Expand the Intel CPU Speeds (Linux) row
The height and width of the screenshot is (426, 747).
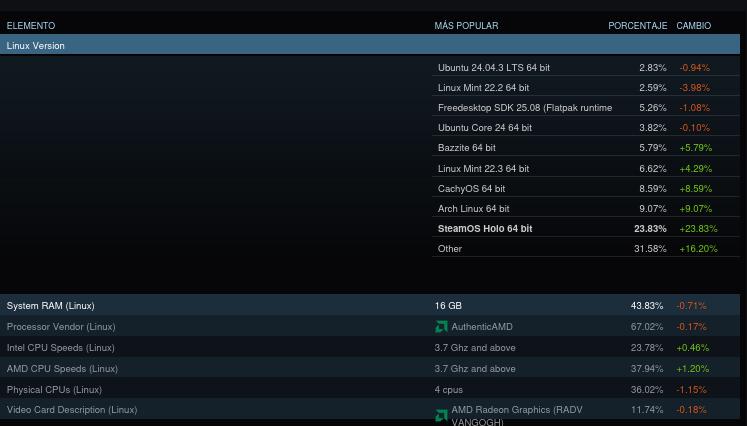tap(370, 347)
